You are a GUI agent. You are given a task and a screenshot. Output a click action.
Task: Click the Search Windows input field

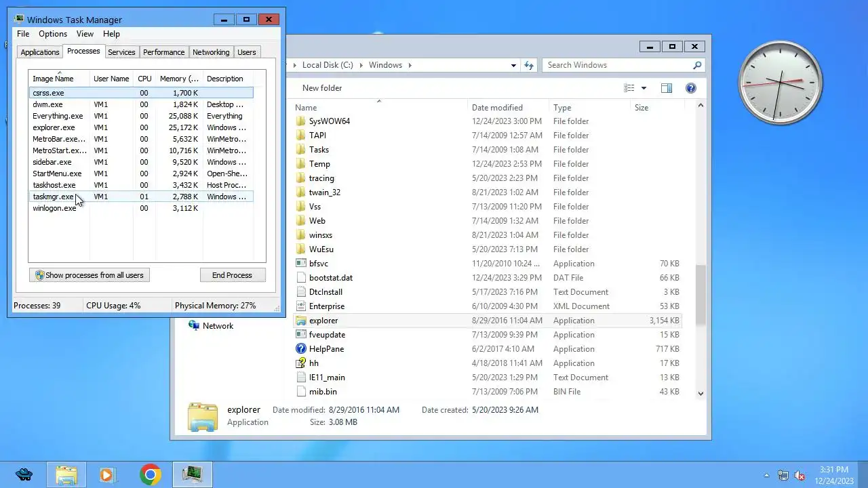(617, 65)
